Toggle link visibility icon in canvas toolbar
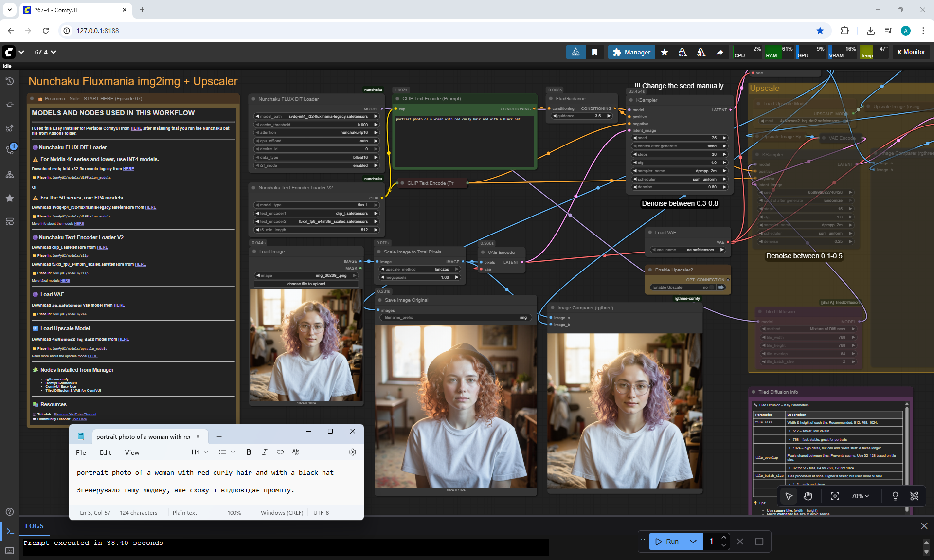934x560 pixels. (914, 496)
